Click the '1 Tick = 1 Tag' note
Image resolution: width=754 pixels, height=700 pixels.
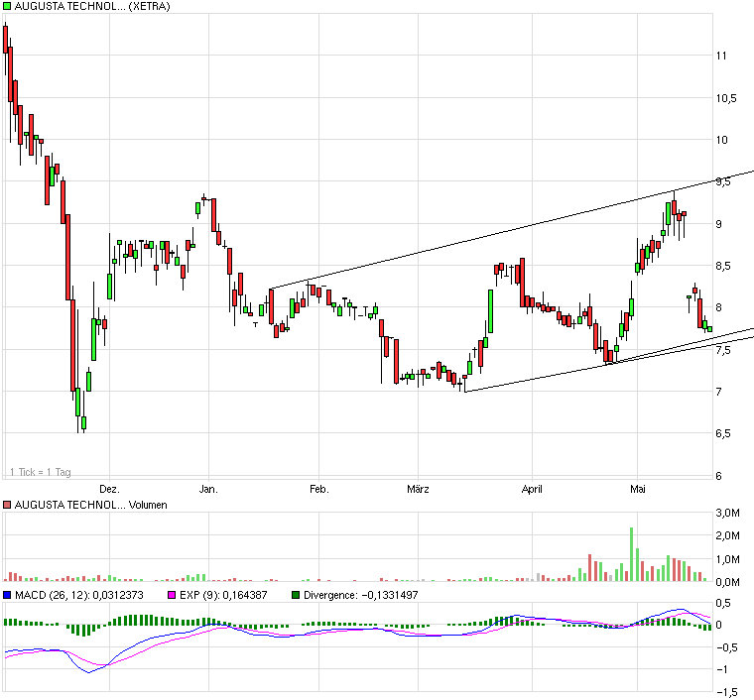click(40, 472)
